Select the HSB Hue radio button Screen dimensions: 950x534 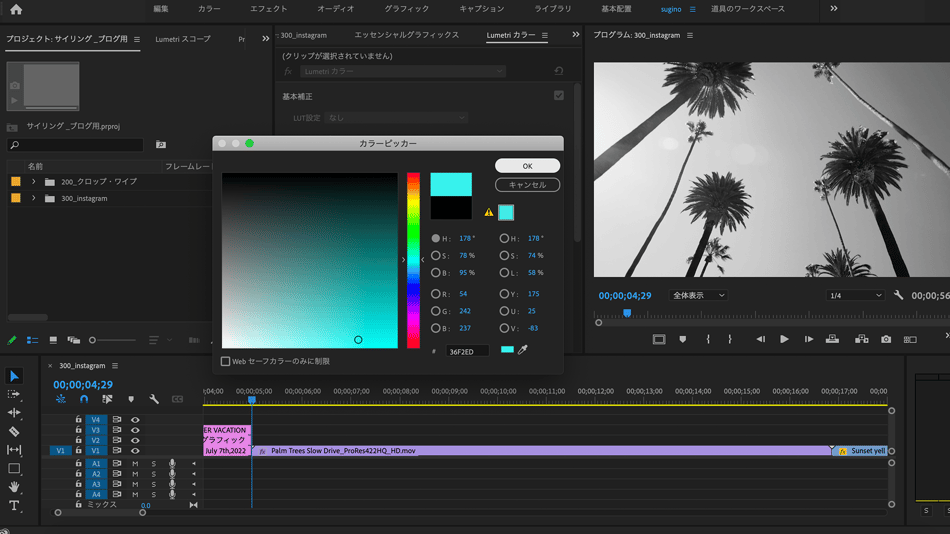[435, 239]
